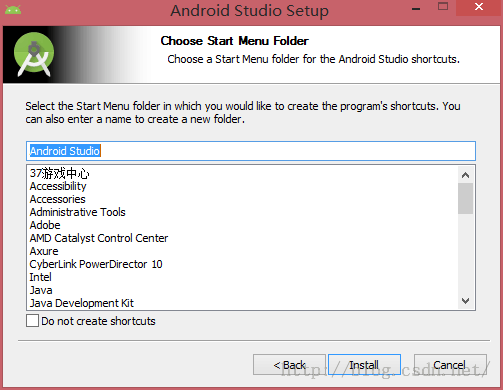Click scroll up arrow in folder list
Viewport: 503px width, 390px height.
[x=466, y=175]
